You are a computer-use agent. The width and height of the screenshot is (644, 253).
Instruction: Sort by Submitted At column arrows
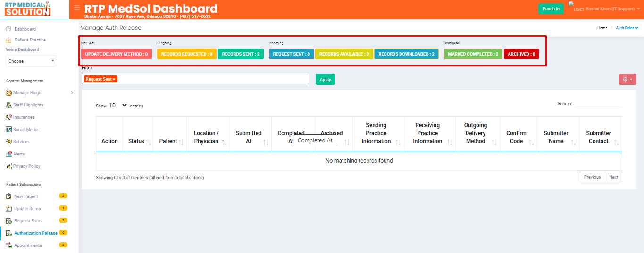click(266, 142)
